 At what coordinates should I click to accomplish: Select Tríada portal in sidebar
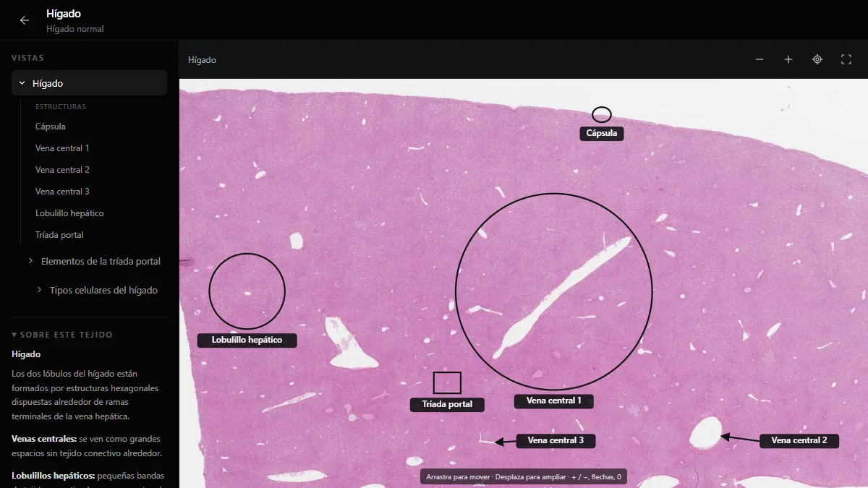59,235
